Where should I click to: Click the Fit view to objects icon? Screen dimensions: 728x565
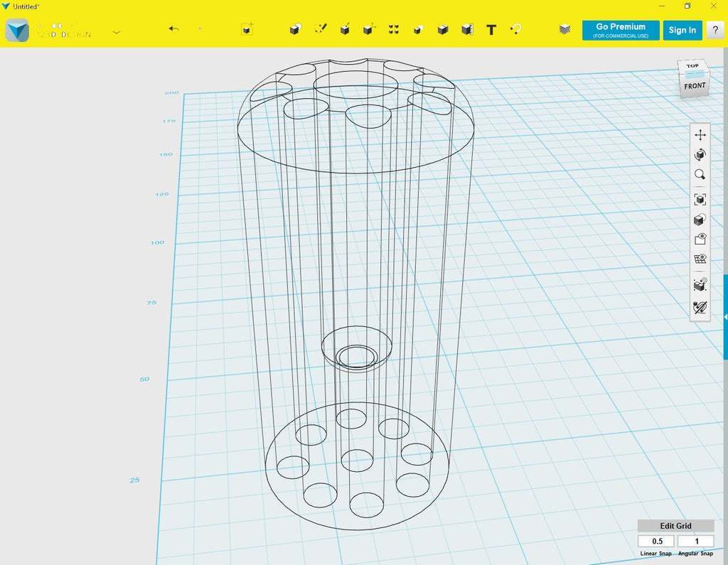[700, 200]
